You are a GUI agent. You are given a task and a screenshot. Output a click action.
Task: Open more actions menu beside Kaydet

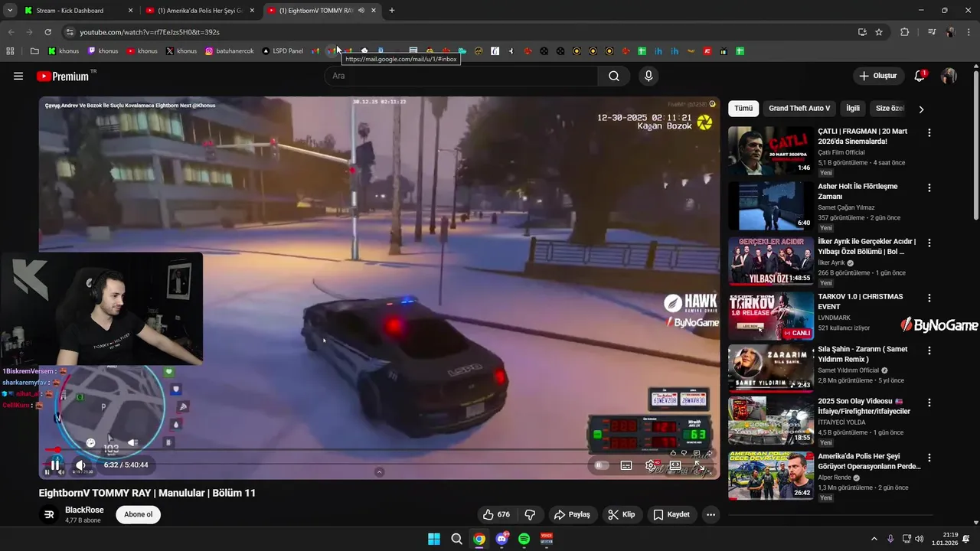[710, 514]
